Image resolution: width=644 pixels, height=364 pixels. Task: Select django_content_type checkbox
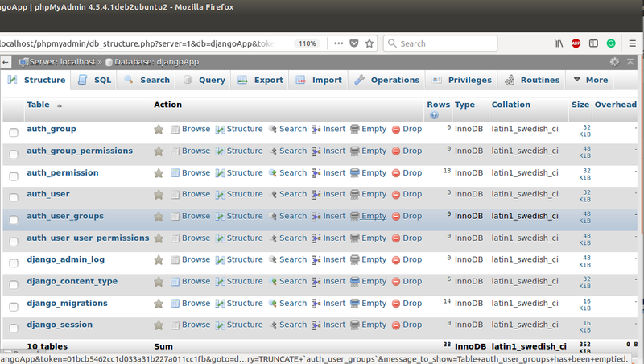point(14,285)
